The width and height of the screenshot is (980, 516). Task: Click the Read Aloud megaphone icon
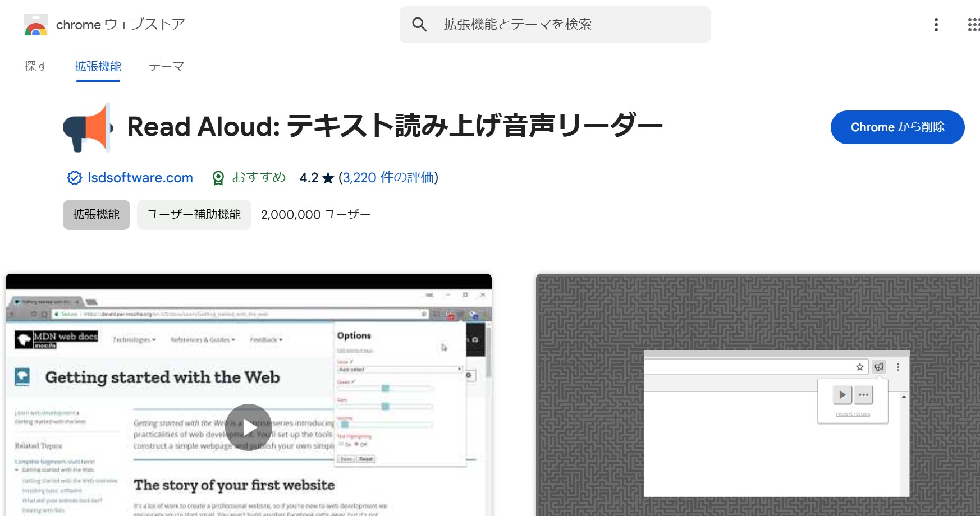88,127
